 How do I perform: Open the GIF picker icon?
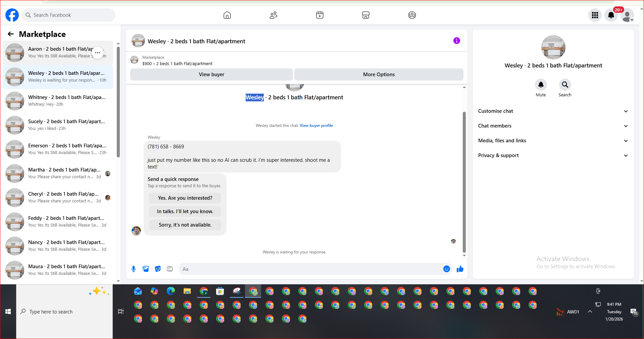point(170,269)
